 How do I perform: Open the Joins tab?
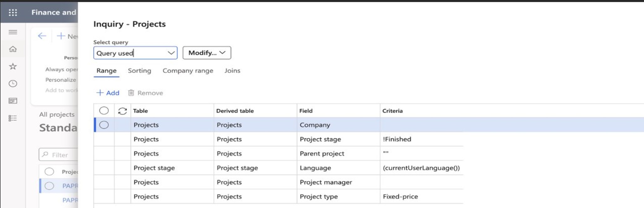pyautogui.click(x=232, y=71)
